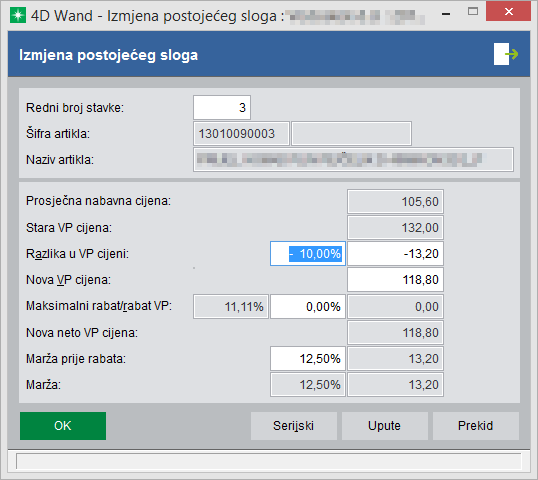Click the -13,20 price difference field
Screen dimensions: 538x480
pyautogui.click(x=395, y=254)
